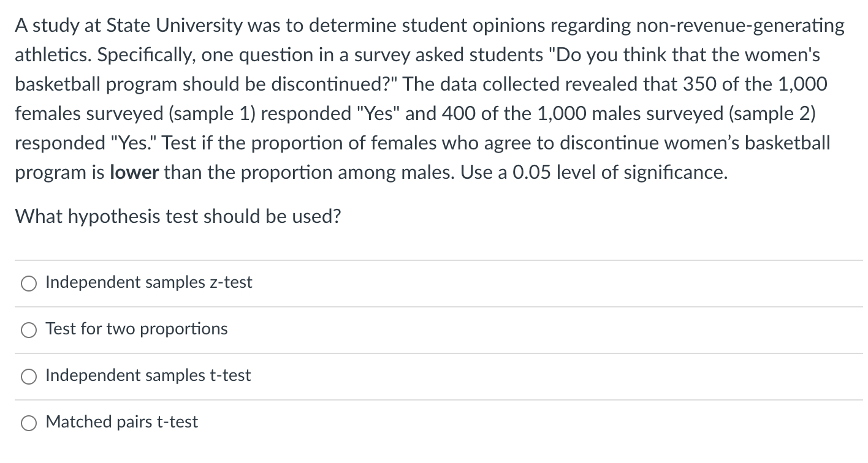This screenshot has height=463, width=868.
Task: Select the Independent samples t-test radio button
Action: [x=28, y=376]
